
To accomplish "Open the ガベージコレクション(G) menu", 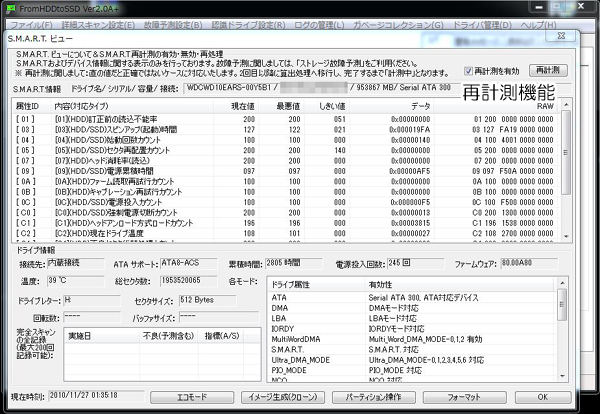I will coord(398,25).
